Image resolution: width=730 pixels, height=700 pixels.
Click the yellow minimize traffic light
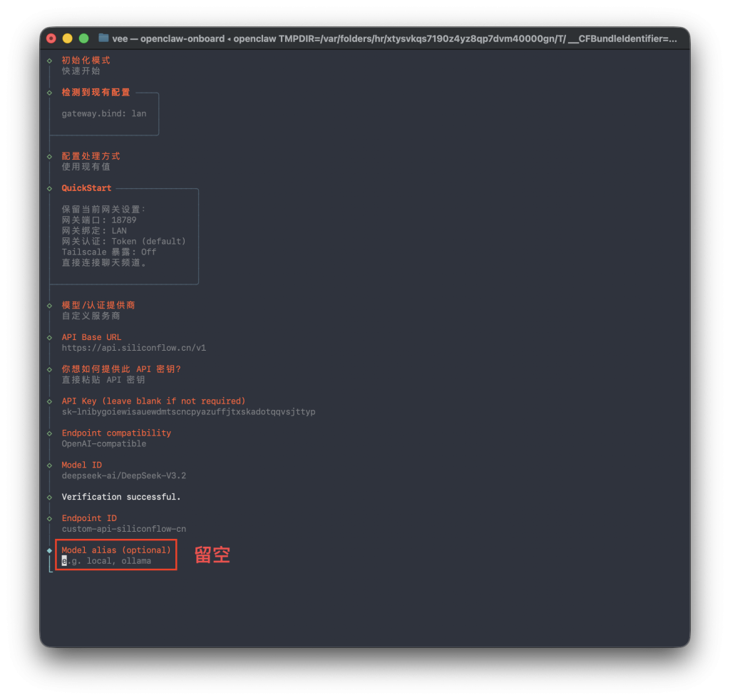67,38
